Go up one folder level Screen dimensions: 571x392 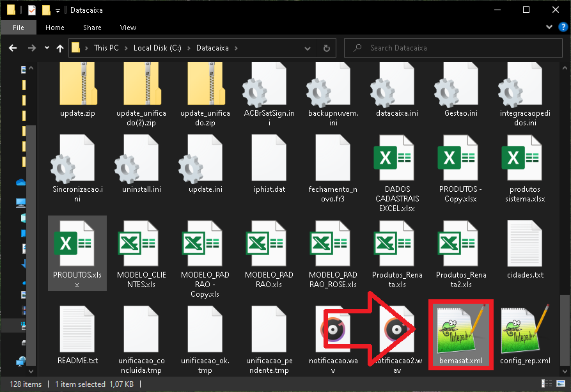point(60,48)
